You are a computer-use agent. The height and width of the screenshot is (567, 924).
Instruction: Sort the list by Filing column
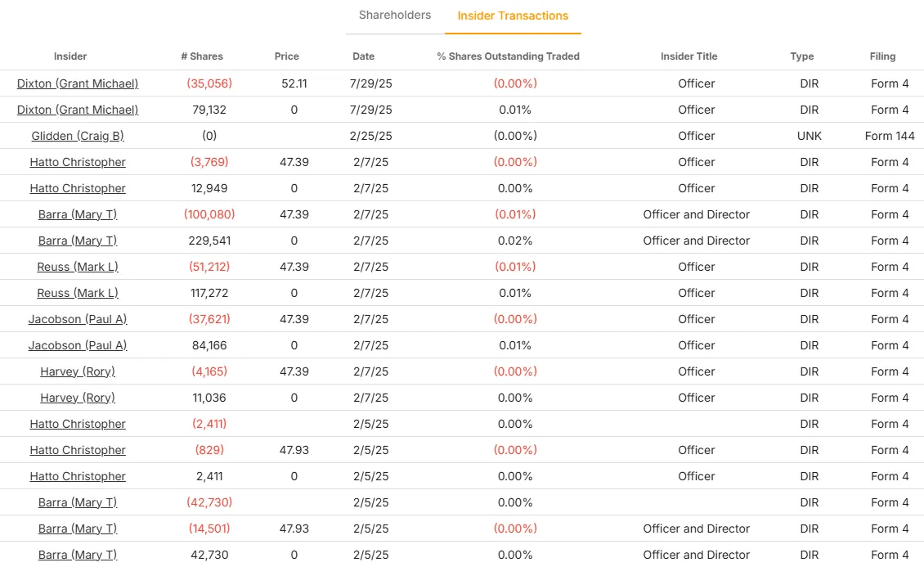pyautogui.click(x=882, y=56)
